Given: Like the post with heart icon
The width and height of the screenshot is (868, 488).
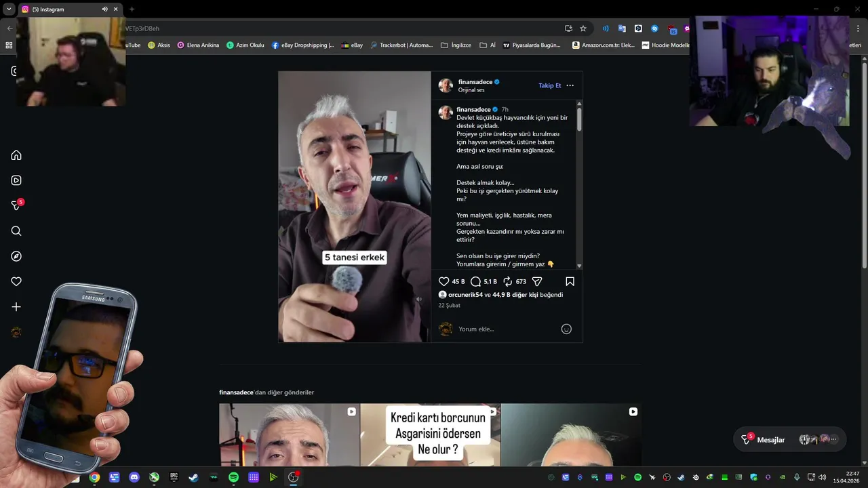Looking at the screenshot, I should (x=444, y=281).
